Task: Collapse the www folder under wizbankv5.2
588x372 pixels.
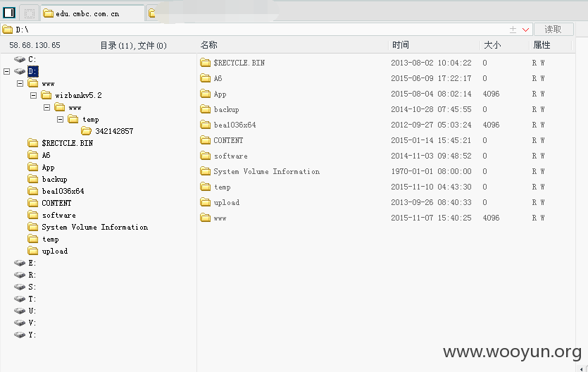Action: point(47,107)
